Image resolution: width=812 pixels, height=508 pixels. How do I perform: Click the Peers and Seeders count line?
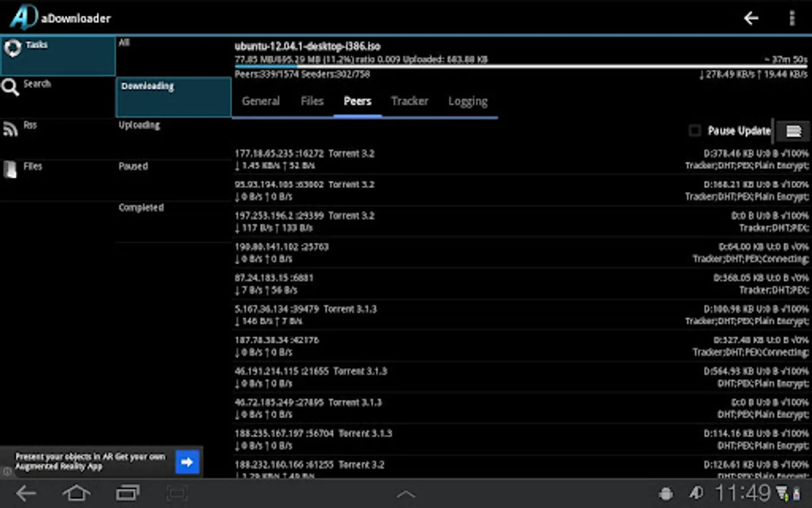(x=302, y=75)
